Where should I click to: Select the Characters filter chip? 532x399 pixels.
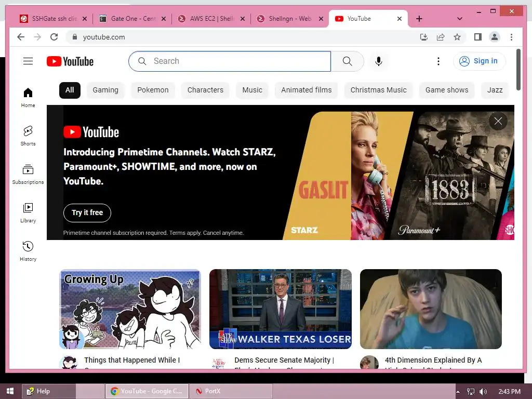click(205, 90)
